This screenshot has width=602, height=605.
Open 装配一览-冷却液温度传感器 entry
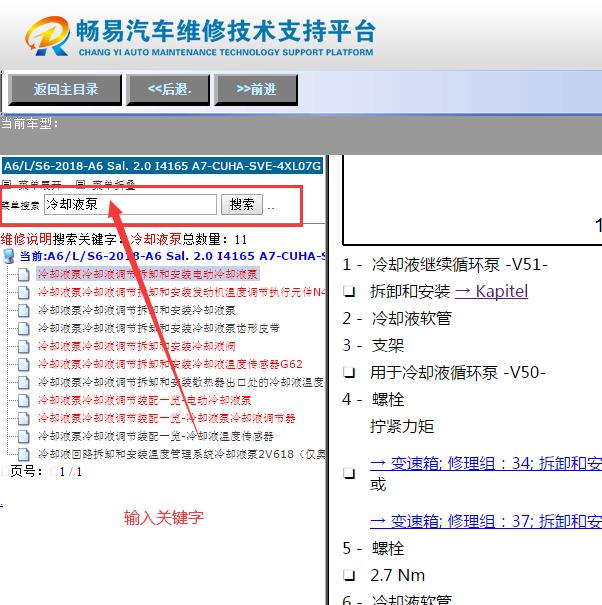click(x=156, y=436)
